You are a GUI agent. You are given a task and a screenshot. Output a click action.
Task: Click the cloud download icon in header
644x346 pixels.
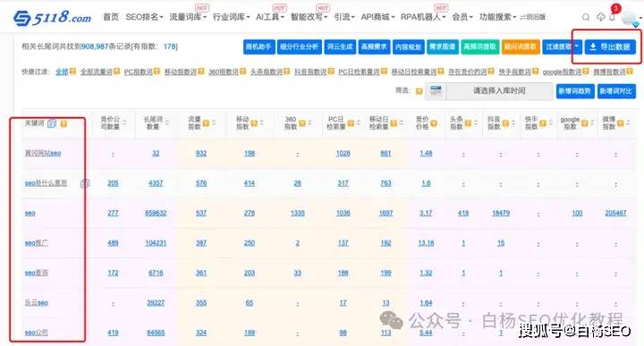tap(600, 17)
